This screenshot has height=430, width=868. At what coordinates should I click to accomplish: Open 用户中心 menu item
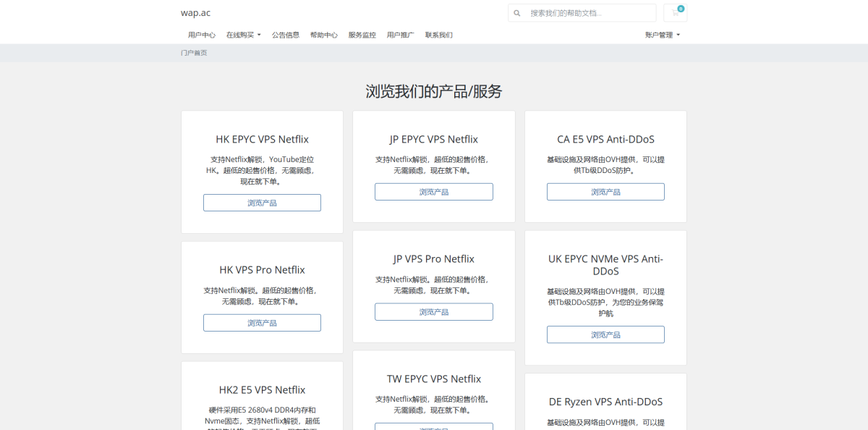tap(202, 35)
